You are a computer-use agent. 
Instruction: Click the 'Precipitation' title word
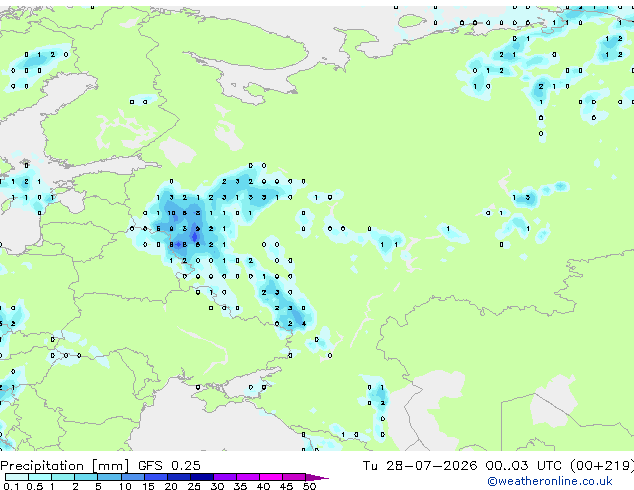[x=42, y=466]
